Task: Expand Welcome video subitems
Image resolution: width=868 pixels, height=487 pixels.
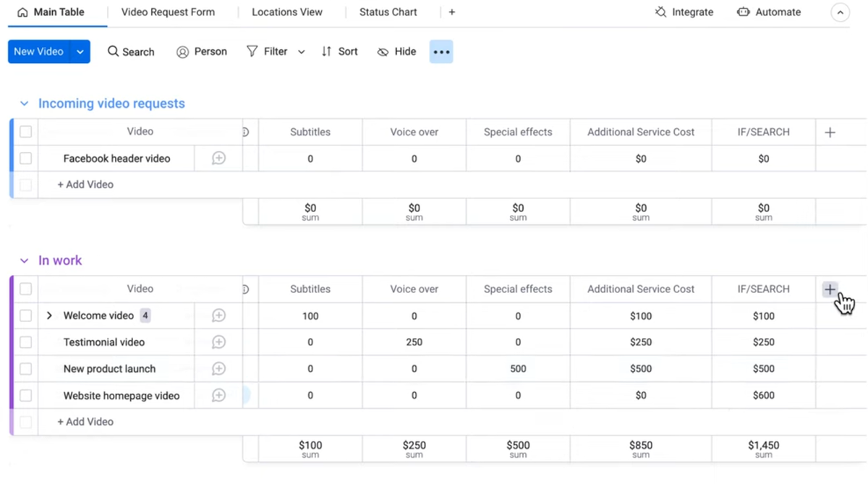Action: 49,316
